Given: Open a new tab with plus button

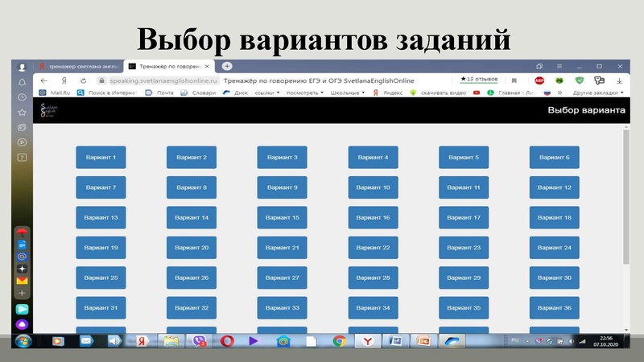Looking at the screenshot, I should (x=227, y=66).
